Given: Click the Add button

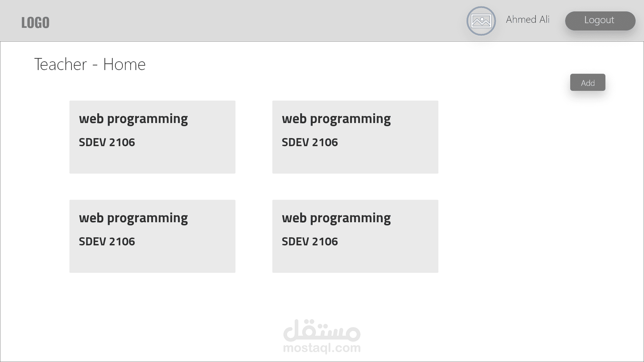Looking at the screenshot, I should point(587,82).
